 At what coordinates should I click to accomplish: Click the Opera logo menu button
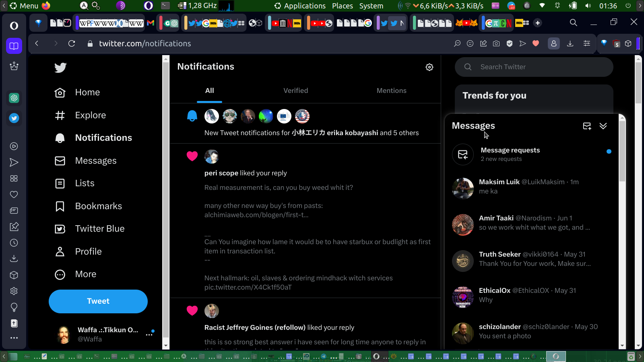[14, 26]
